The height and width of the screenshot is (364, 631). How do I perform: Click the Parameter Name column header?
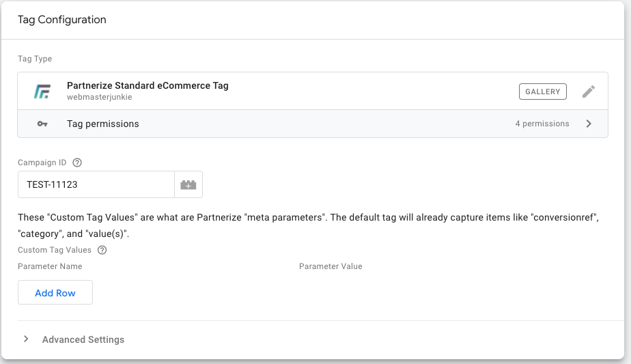tap(50, 266)
